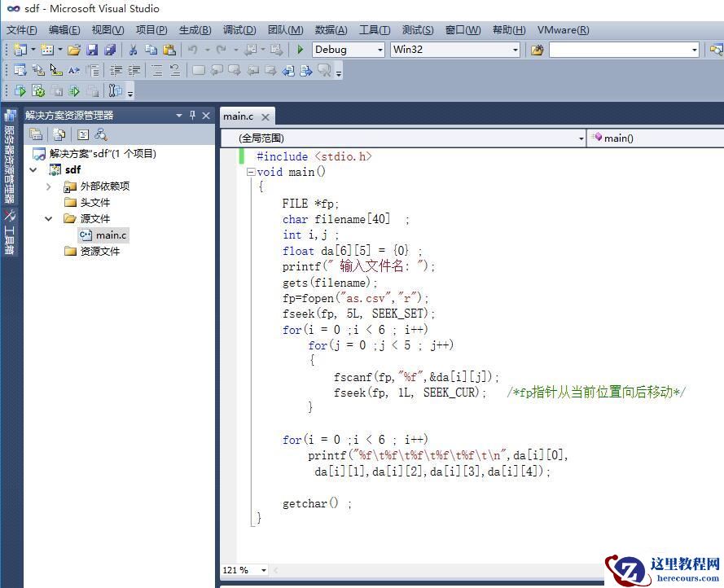Click inside the find text input box
The width and height of the screenshot is (724, 588).
click(619, 50)
